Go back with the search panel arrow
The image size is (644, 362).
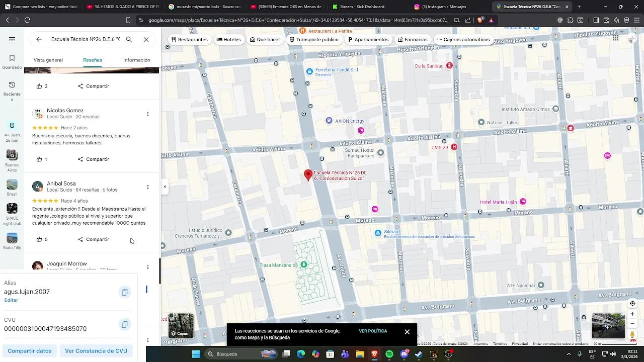coord(39,39)
